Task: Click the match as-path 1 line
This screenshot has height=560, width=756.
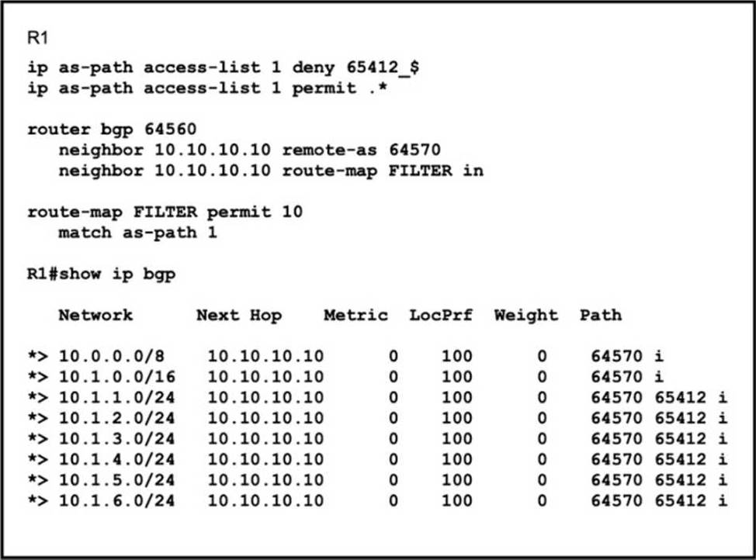Action: coord(137,232)
